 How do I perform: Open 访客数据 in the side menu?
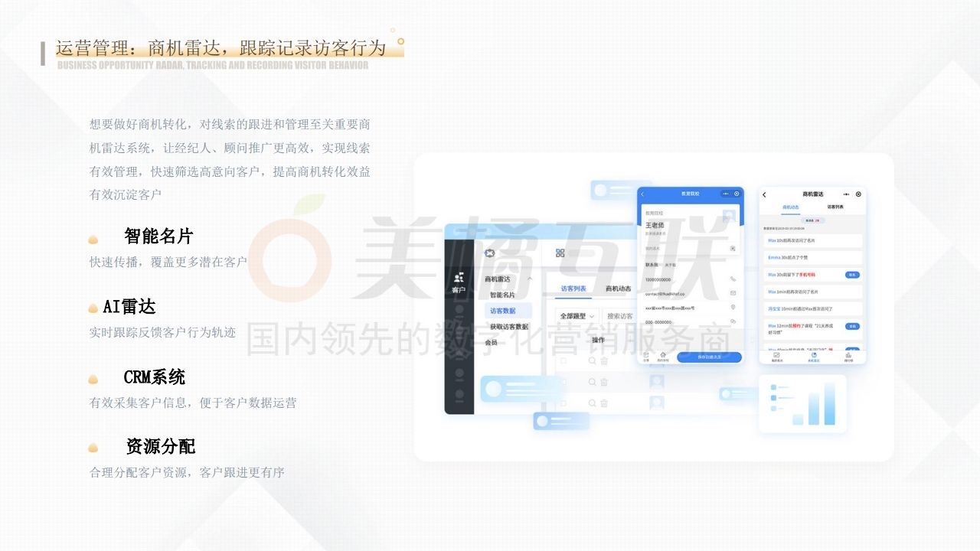point(508,311)
